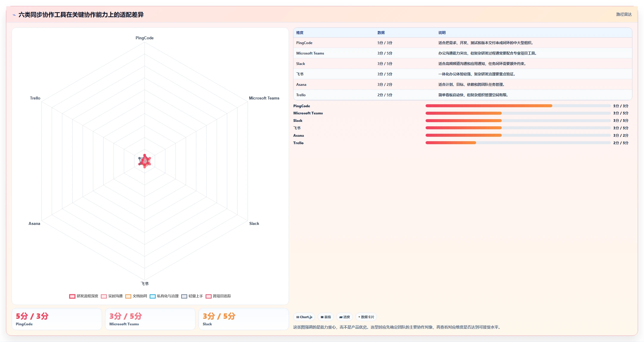Click the Chart.js tag chip
The height and width of the screenshot is (342, 644).
click(x=304, y=317)
